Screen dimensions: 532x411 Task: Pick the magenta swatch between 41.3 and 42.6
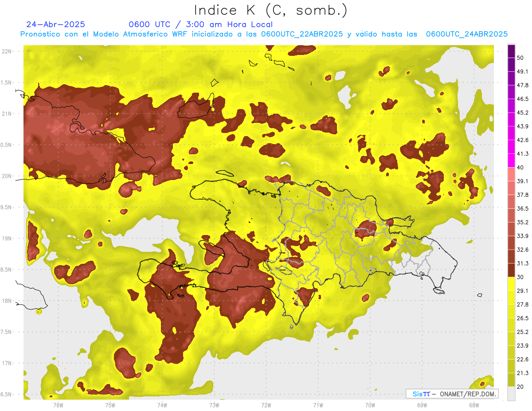click(512, 147)
